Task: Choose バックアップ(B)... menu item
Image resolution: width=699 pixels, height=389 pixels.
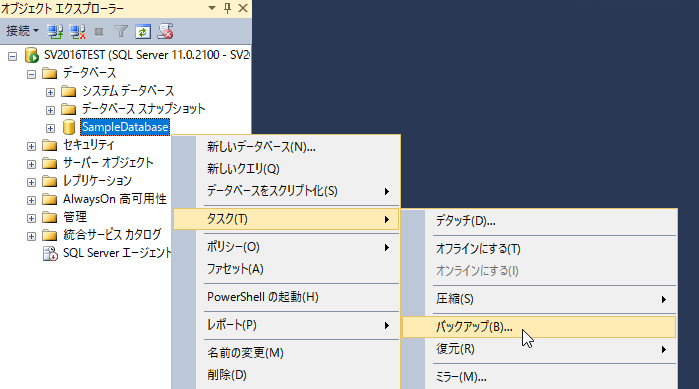Action: pyautogui.click(x=539, y=327)
